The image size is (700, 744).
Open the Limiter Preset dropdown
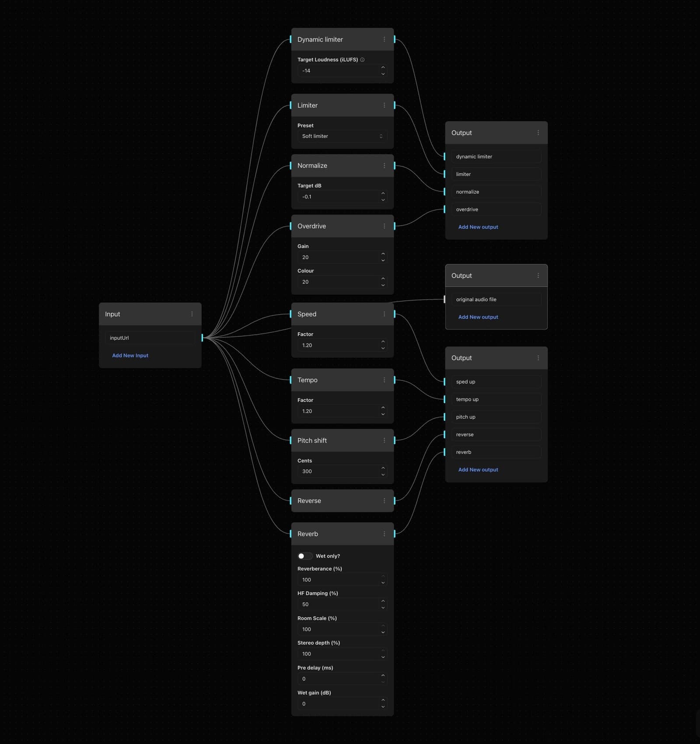pos(342,136)
